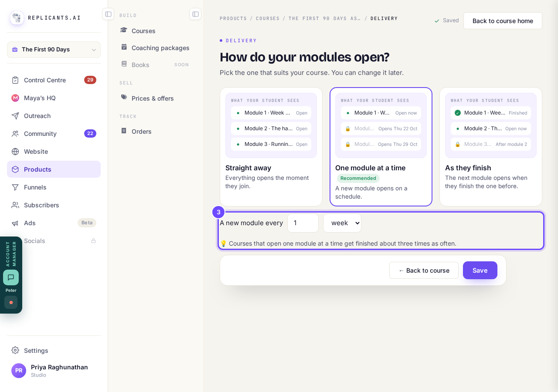The image size is (558, 392).
Task: Click the Recommended badge
Action: (358, 178)
